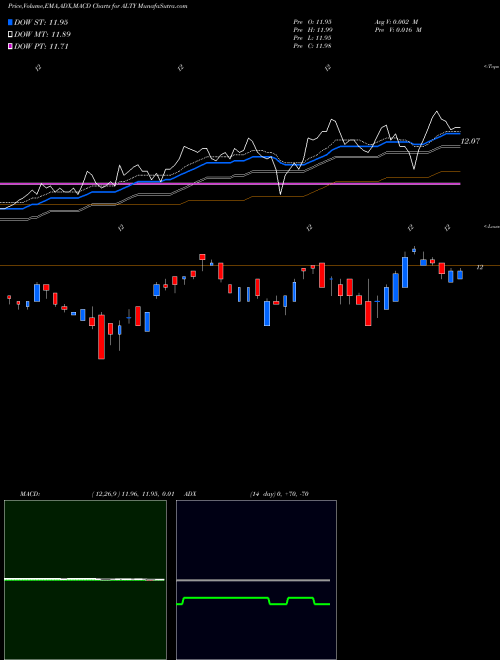Click the ADX panel title label

tap(191, 494)
